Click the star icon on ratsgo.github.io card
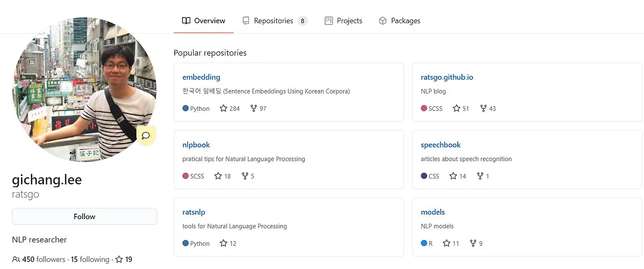Viewport: 644px width, 269px height. pyautogui.click(x=456, y=108)
